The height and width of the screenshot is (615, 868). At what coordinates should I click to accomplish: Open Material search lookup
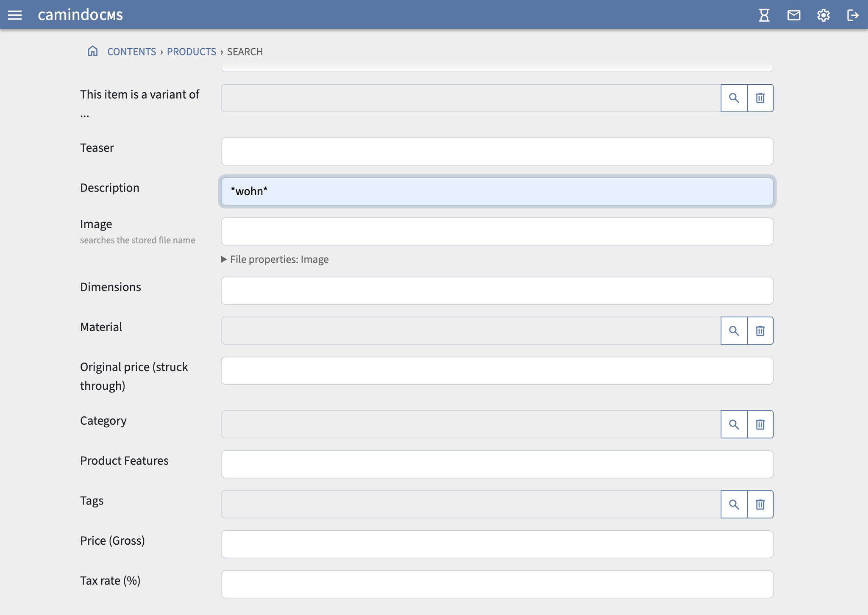pos(734,330)
